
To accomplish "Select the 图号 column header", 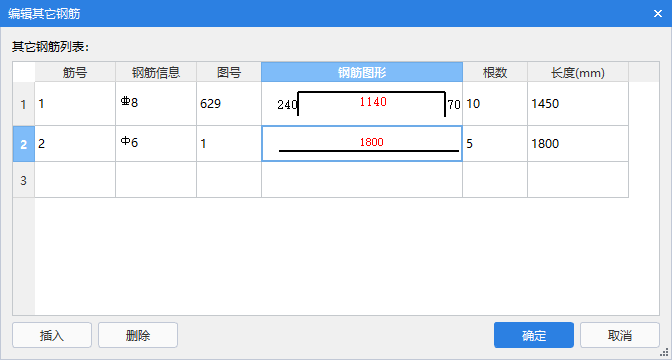I will (229, 73).
